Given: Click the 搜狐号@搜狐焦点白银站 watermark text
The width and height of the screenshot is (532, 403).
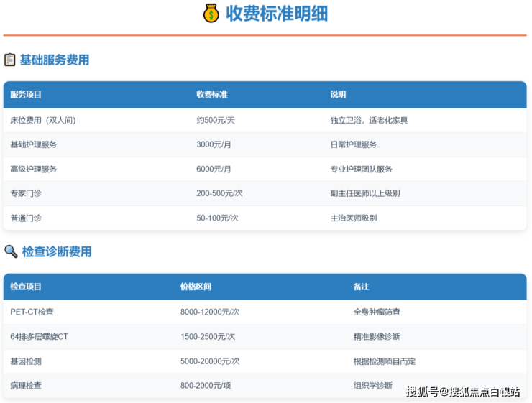Looking at the screenshot, I should [x=462, y=392].
